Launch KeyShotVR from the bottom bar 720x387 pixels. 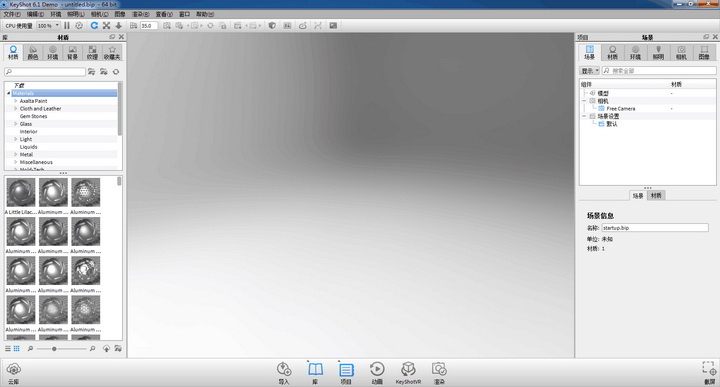408,373
